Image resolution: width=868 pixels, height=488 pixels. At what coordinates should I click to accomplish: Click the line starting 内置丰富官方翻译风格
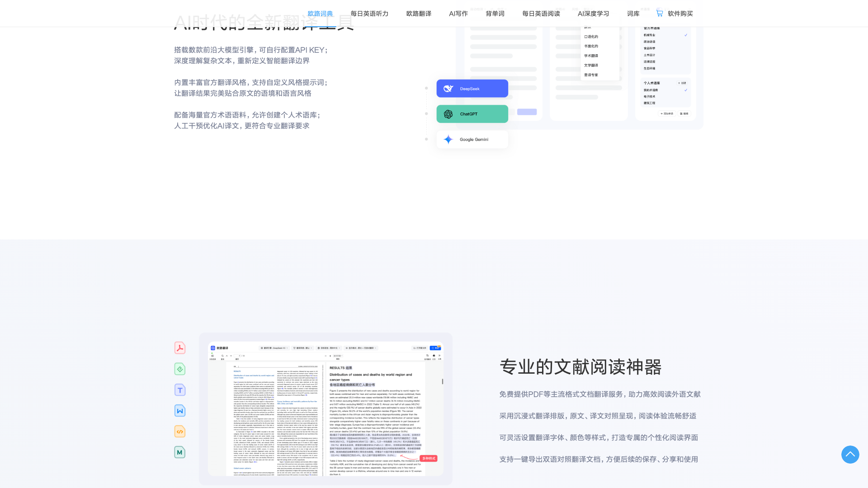[251, 82]
